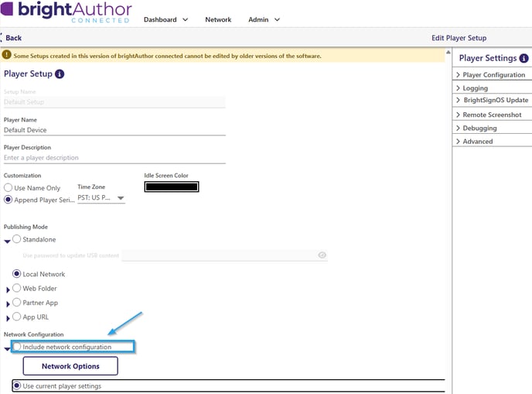Open Network Options button
Image resolution: width=532 pixels, height=394 pixels.
(70, 366)
